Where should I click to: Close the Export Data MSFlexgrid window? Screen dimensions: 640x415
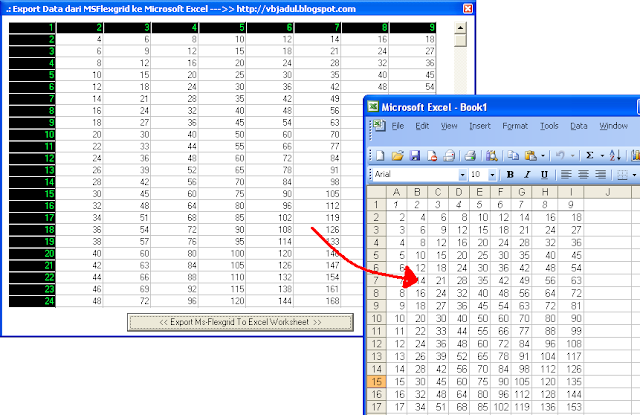pos(468,9)
